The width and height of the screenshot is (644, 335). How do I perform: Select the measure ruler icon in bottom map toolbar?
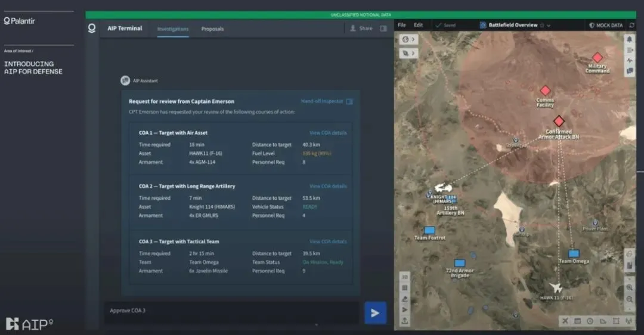click(603, 321)
